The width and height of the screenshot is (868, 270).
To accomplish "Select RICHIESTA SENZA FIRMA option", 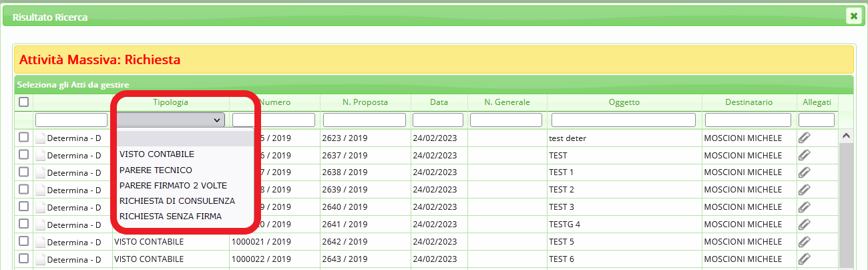I will pyautogui.click(x=170, y=217).
